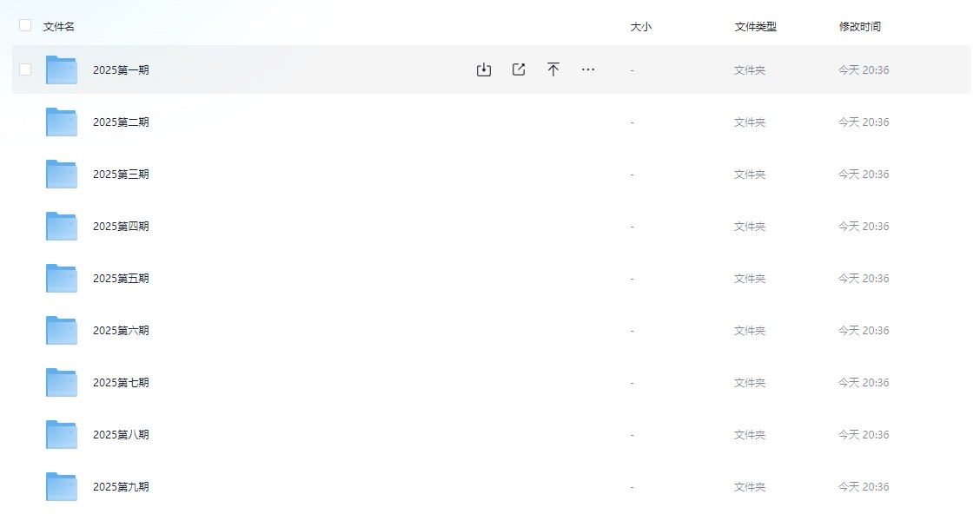Click 文件夹 type in 2025第八期 row
This screenshot has width=980, height=514.
750,435
